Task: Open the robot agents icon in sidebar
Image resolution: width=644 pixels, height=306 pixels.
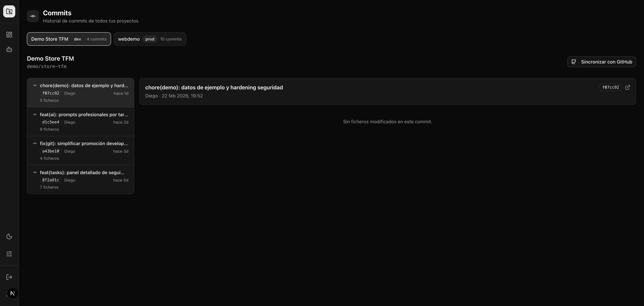Action: coord(9,50)
